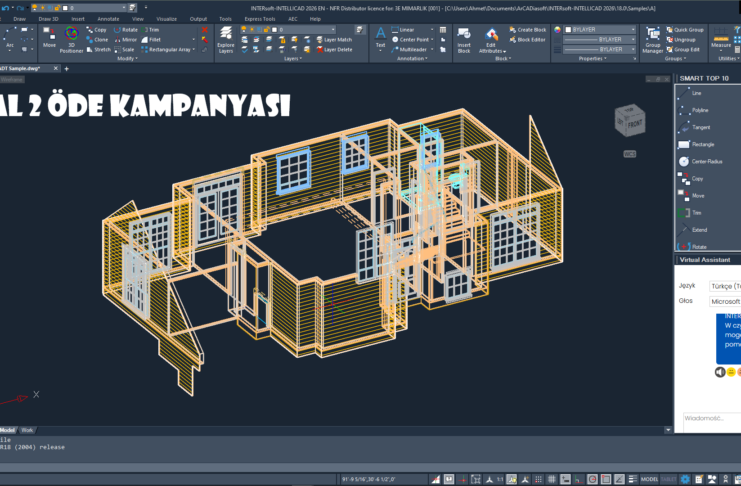This screenshot has height=486, width=741.
Task: Click the Insert Block icon
Action: pos(464,39)
